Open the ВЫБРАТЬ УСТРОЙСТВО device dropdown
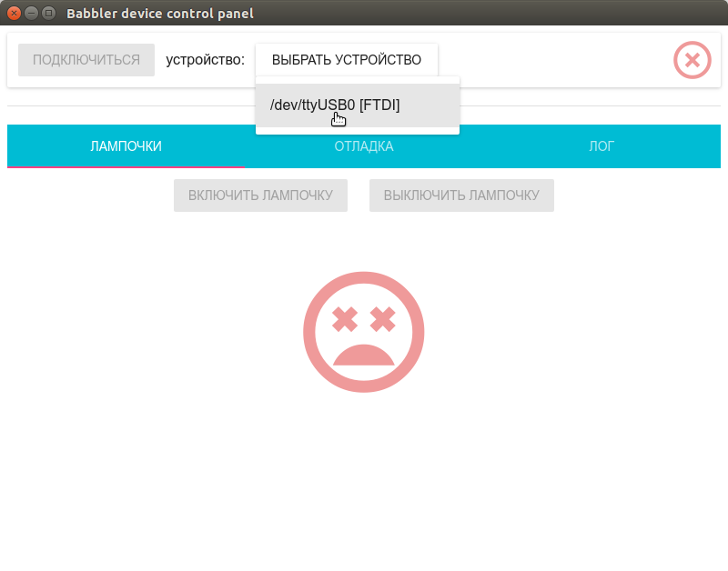The width and height of the screenshot is (728, 571). pyautogui.click(x=346, y=59)
